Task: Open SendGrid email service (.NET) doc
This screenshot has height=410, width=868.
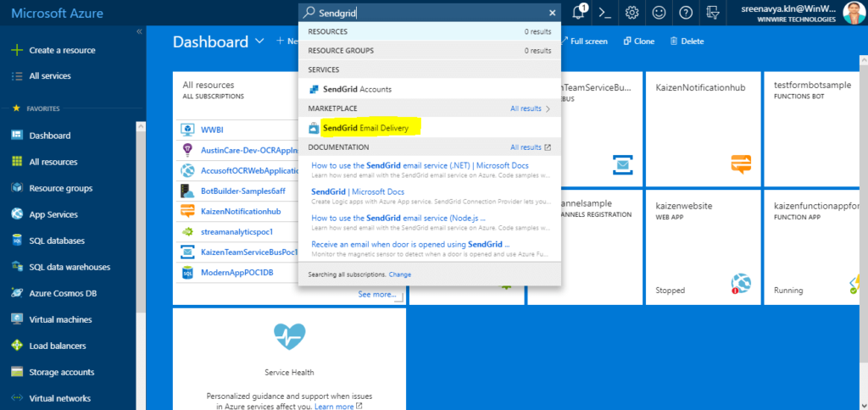Action: pyautogui.click(x=420, y=165)
